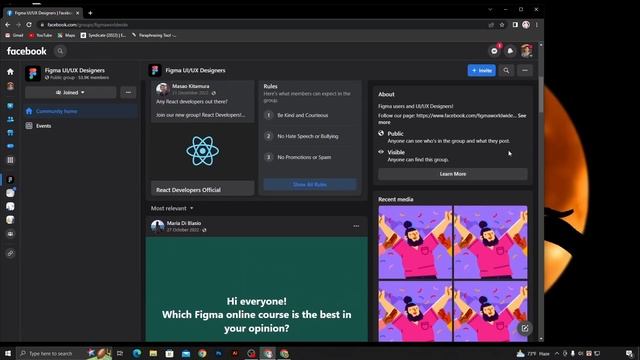640x360 pixels.
Task: Click the 'Be Kind and Courteous' rule
Action: click(302, 116)
